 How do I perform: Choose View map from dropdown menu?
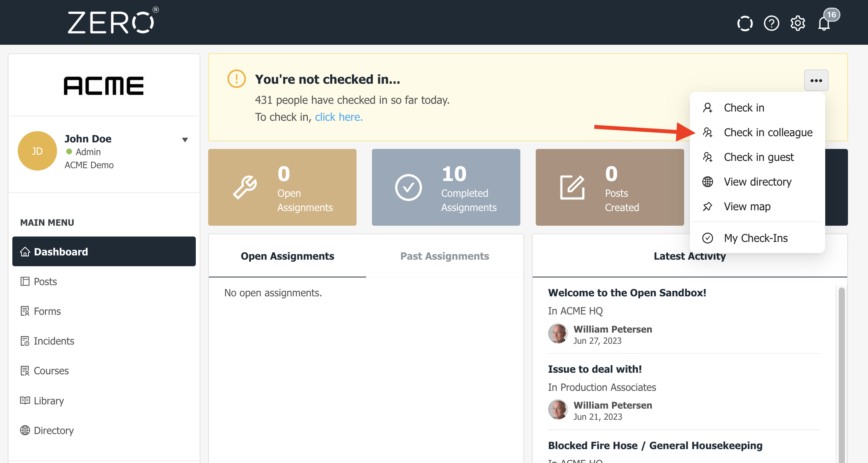pyautogui.click(x=747, y=206)
